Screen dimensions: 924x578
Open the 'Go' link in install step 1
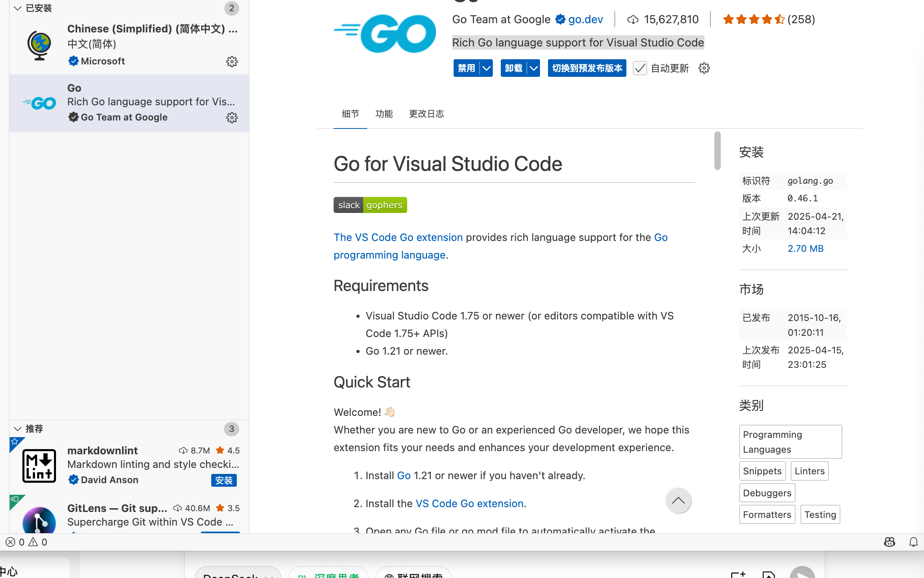click(404, 476)
